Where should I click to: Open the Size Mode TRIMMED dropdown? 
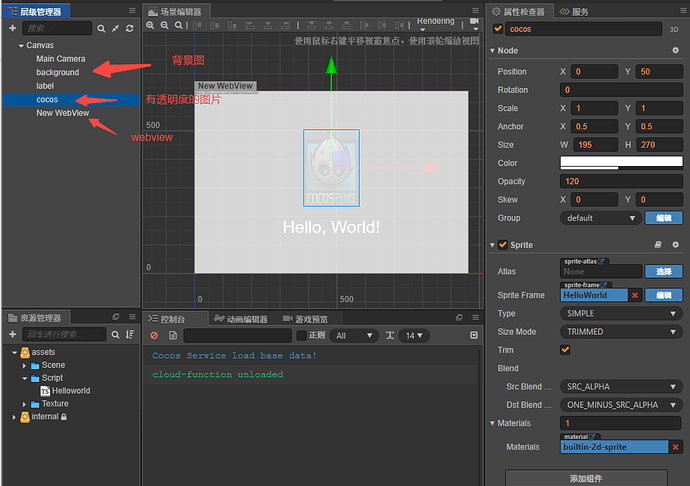[620, 332]
